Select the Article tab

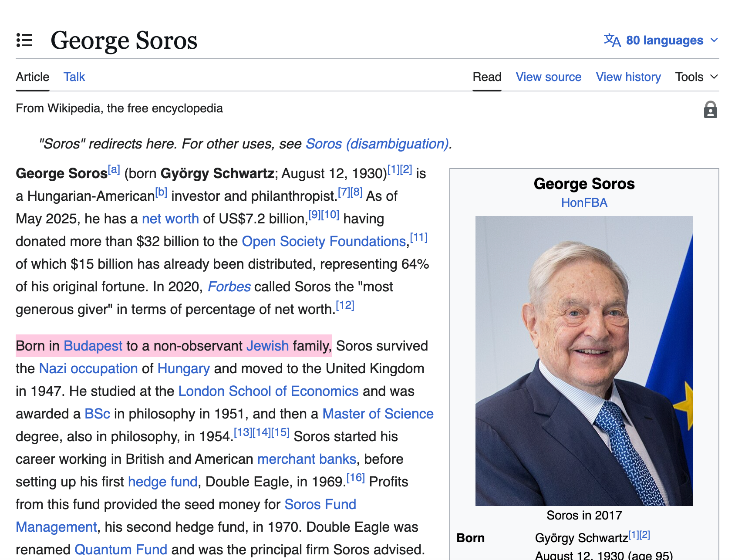pos(33,77)
